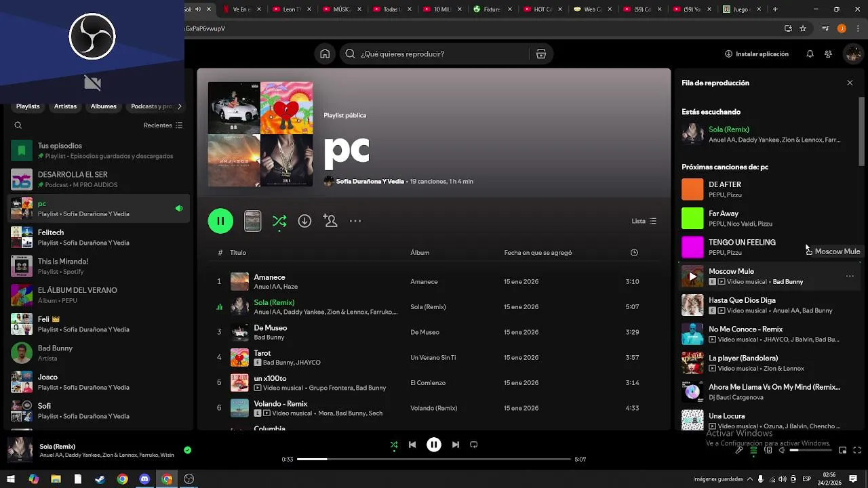Pause playback in the bottom player bar
The height and width of the screenshot is (488, 868).
(x=434, y=445)
